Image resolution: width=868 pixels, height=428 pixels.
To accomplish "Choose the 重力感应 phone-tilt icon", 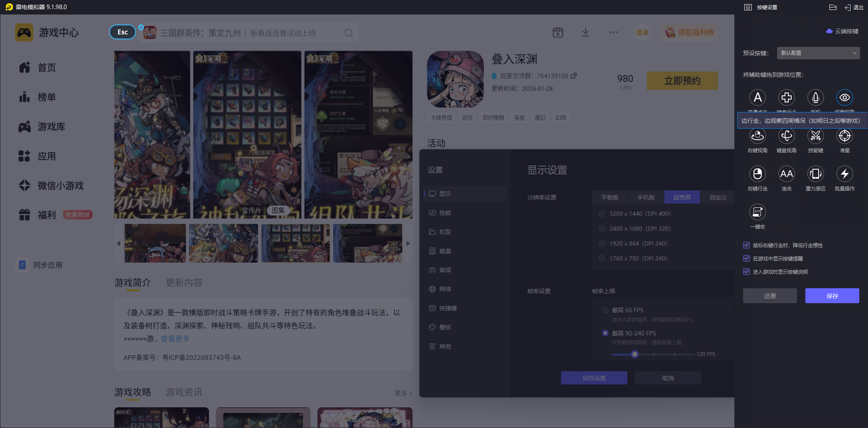I will (816, 174).
